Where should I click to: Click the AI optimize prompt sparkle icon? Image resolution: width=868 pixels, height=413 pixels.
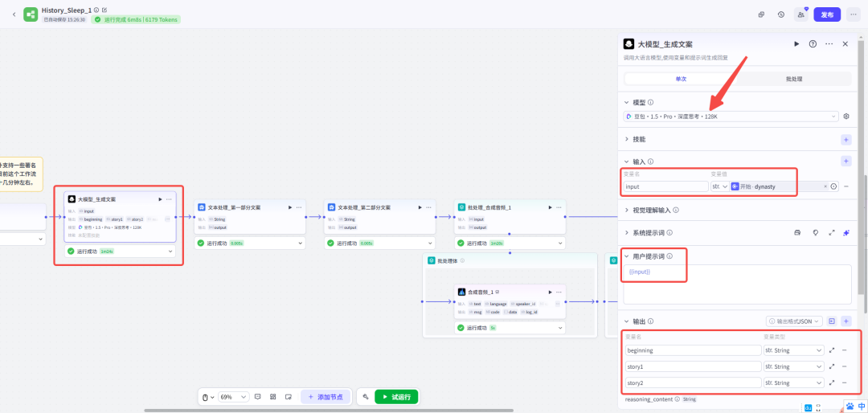pyautogui.click(x=845, y=233)
